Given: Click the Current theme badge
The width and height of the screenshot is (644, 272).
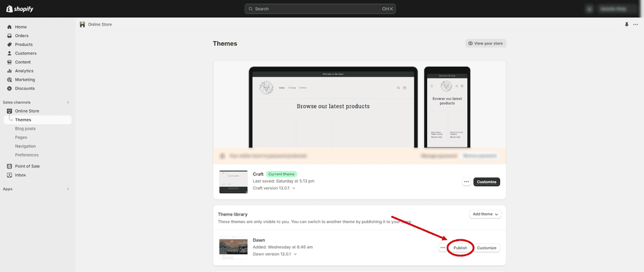Looking at the screenshot, I should pos(281,174).
